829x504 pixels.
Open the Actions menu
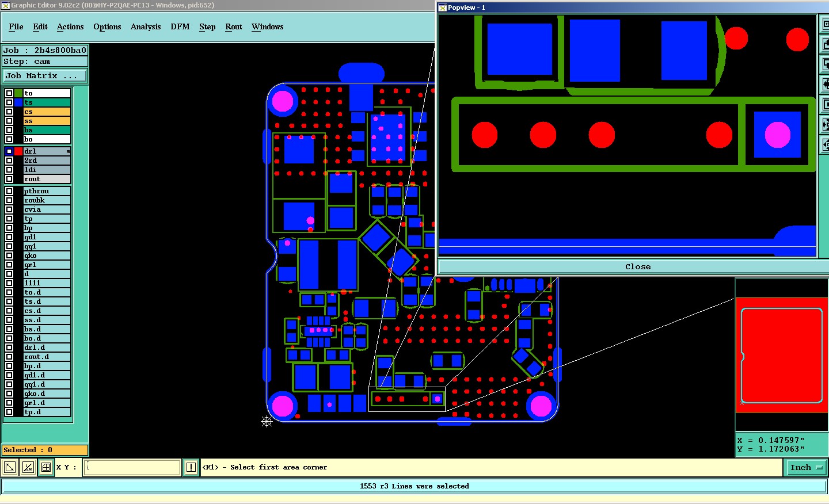70,26
